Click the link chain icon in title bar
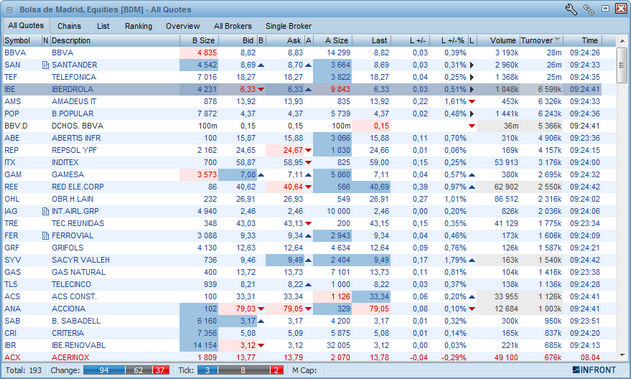631x379 pixels. (x=589, y=9)
